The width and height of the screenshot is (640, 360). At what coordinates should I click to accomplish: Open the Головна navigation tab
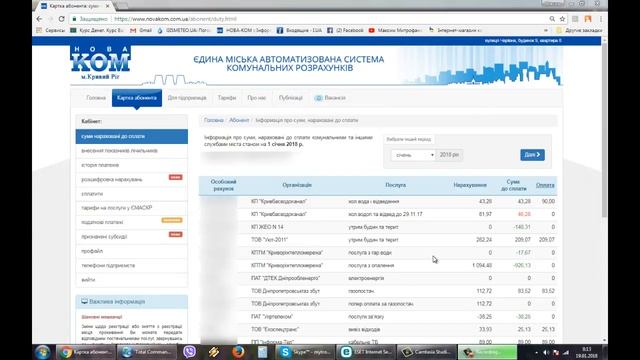(96, 98)
